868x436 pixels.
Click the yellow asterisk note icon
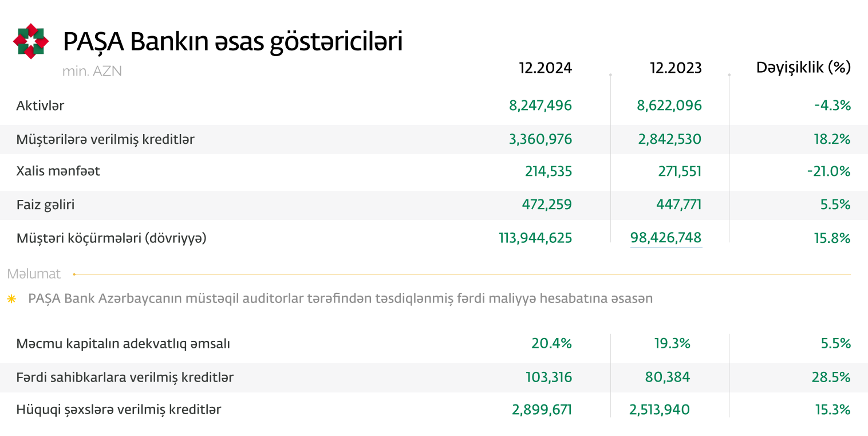coord(11,298)
